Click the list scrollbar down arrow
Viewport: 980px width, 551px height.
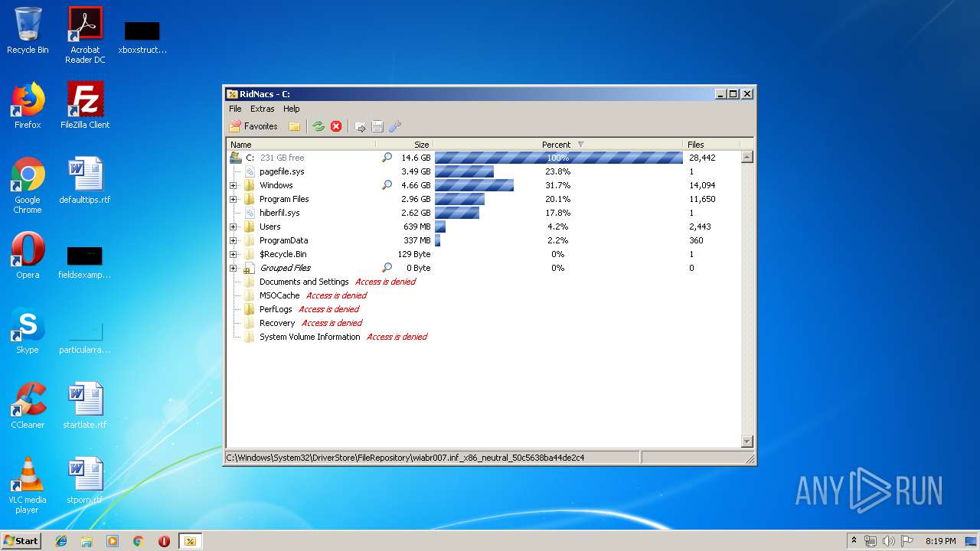[747, 442]
